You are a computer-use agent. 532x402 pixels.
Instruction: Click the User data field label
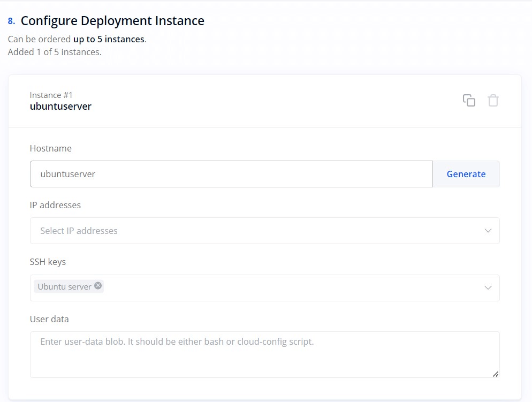coord(49,319)
